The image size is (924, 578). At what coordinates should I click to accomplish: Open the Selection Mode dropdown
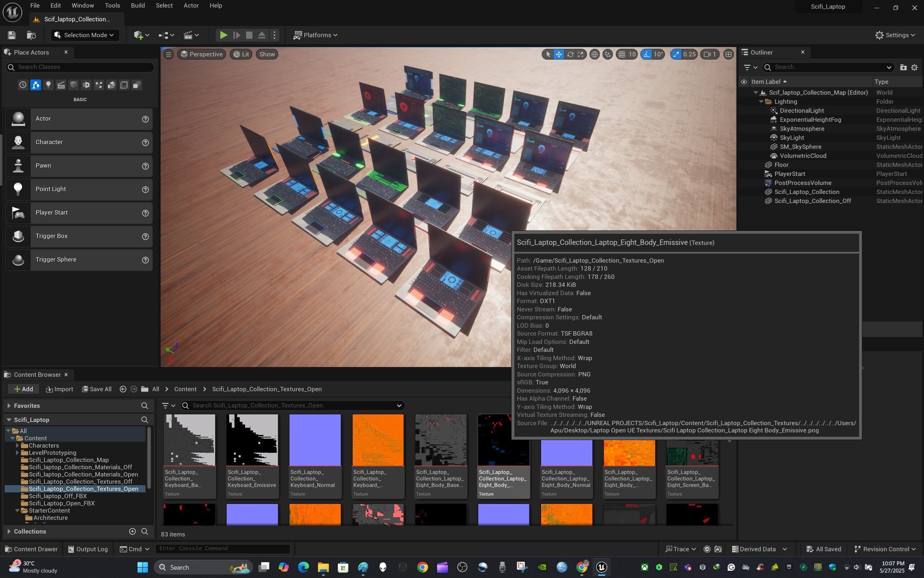click(85, 35)
